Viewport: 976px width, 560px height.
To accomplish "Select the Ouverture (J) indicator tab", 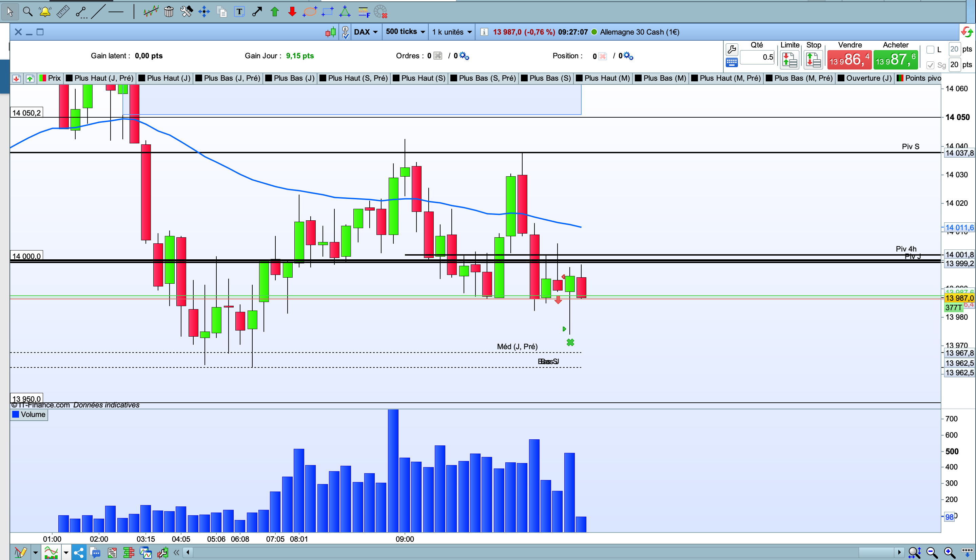I will [x=864, y=78].
